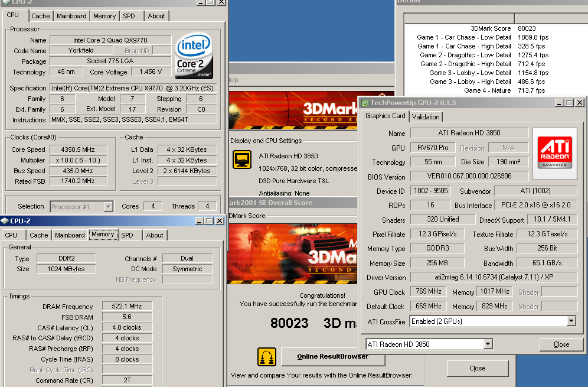Expand the ATI CrossFire dropdown arrow
This screenshot has width=588, height=387.
point(571,321)
